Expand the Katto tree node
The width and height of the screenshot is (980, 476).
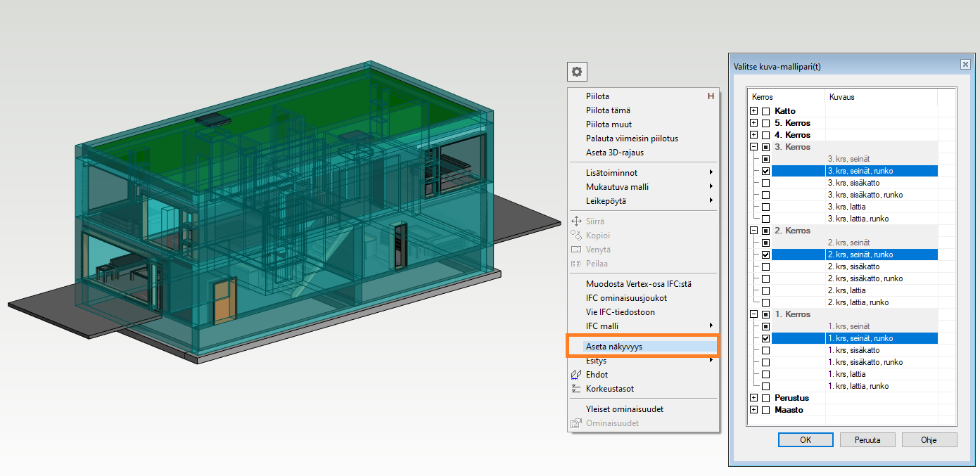[x=753, y=111]
